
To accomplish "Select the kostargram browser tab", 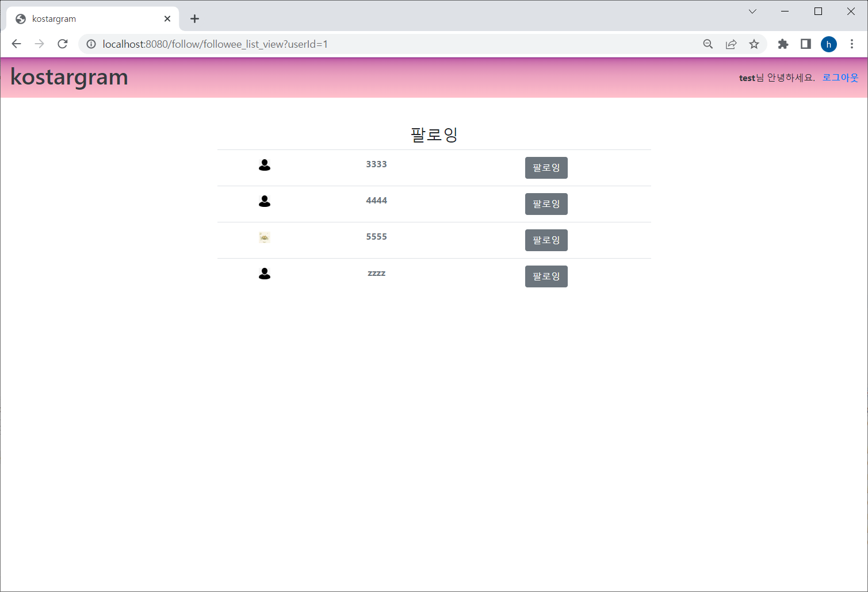I will (86, 18).
